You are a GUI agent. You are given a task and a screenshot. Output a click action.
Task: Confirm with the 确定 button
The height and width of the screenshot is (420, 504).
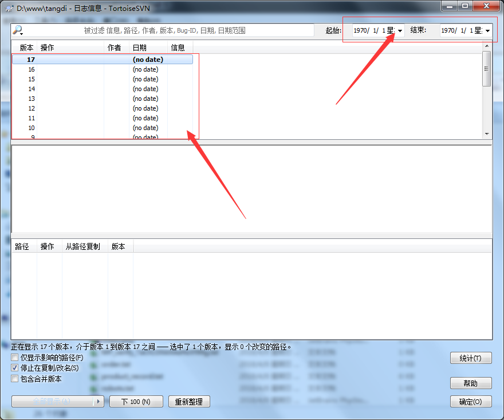click(x=471, y=401)
